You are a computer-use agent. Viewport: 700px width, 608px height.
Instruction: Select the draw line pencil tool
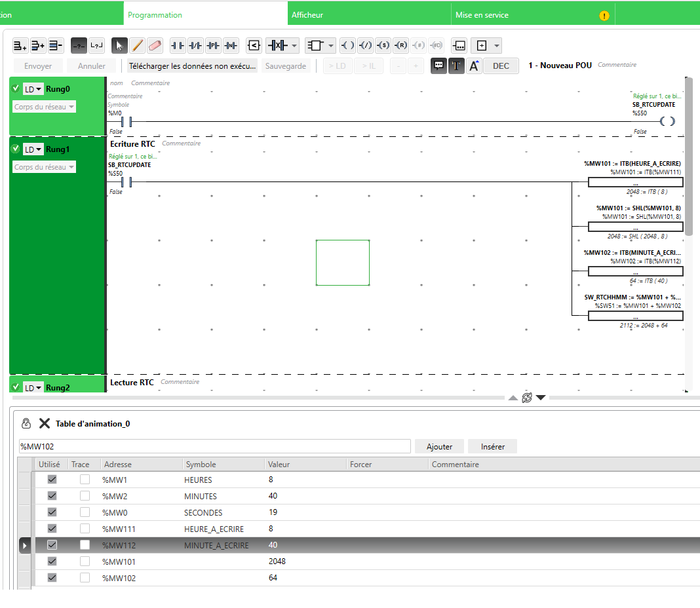pyautogui.click(x=137, y=45)
